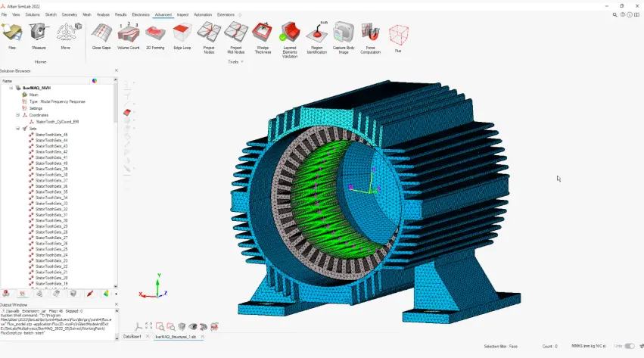The image size is (644, 358).
Task: Select the StatorTooth_CylCoord_EM coordinate item
Action: [57, 122]
